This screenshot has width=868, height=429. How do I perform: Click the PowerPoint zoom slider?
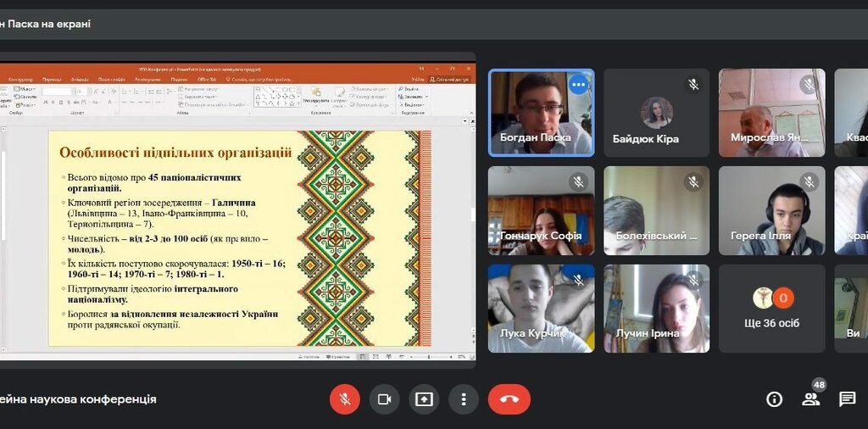[x=428, y=357]
